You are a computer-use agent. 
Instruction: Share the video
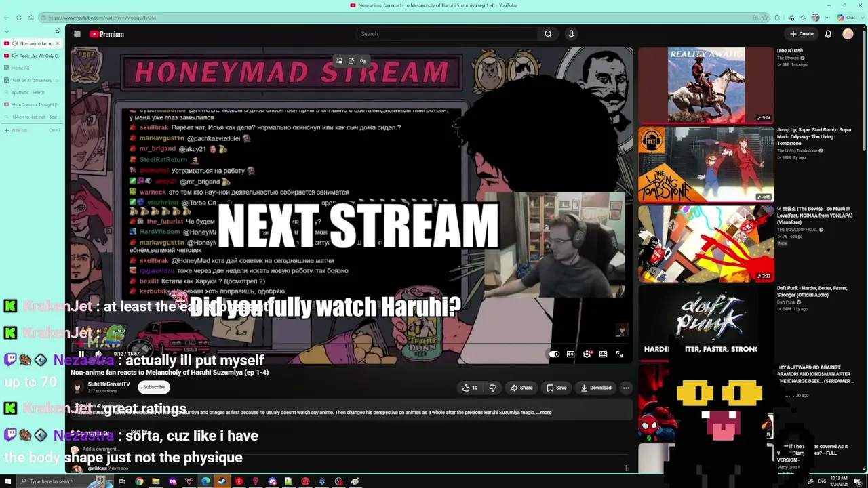point(521,388)
